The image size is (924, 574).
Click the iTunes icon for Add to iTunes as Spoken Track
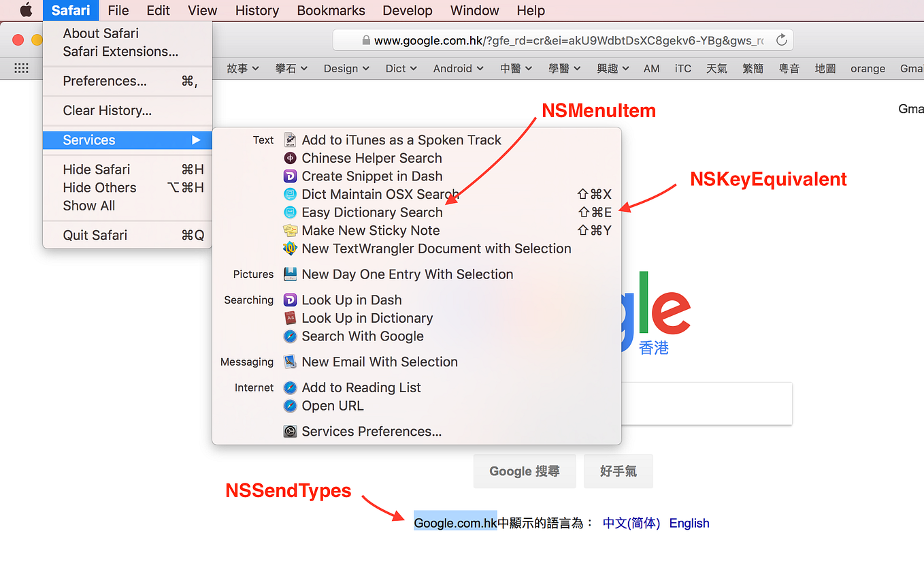291,140
